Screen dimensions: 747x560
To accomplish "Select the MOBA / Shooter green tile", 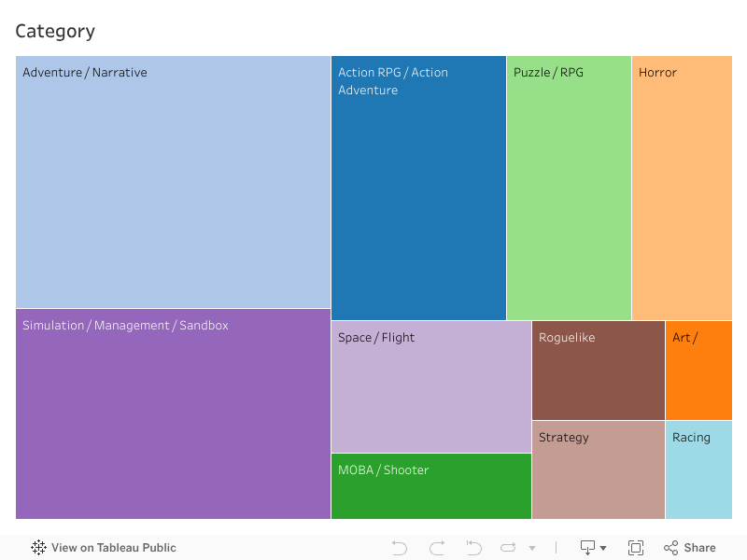I will click(x=431, y=486).
